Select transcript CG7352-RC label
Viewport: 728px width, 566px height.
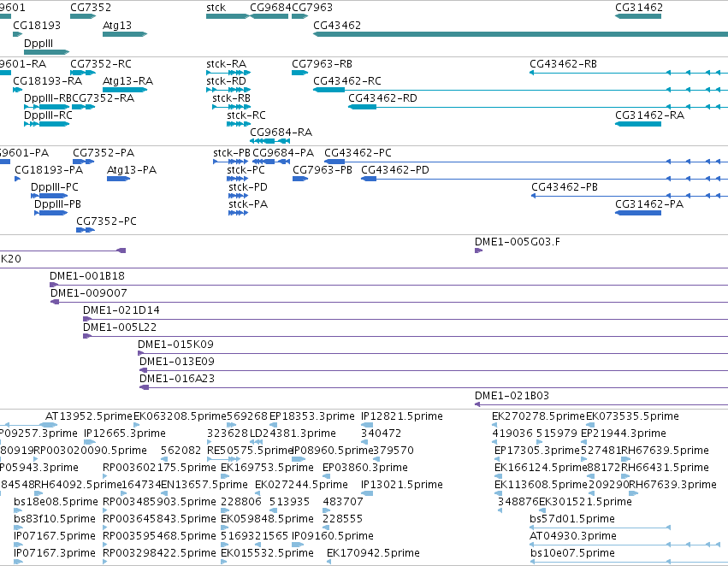(x=101, y=63)
